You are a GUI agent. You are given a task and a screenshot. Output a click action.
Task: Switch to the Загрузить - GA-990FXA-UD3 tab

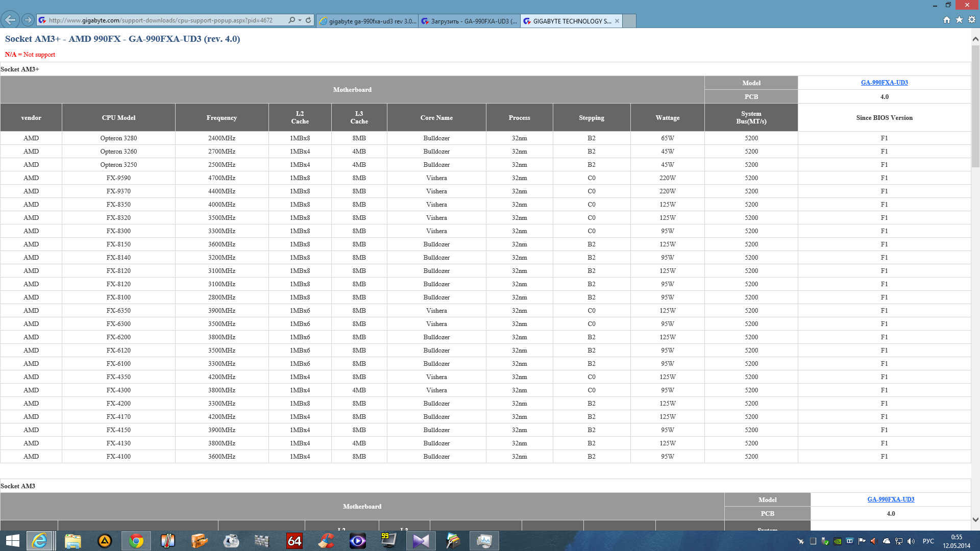click(x=469, y=21)
